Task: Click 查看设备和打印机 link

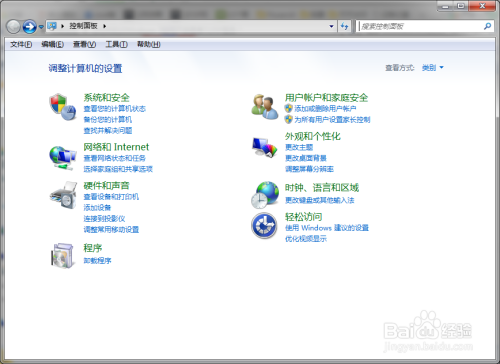Action: 111,197
